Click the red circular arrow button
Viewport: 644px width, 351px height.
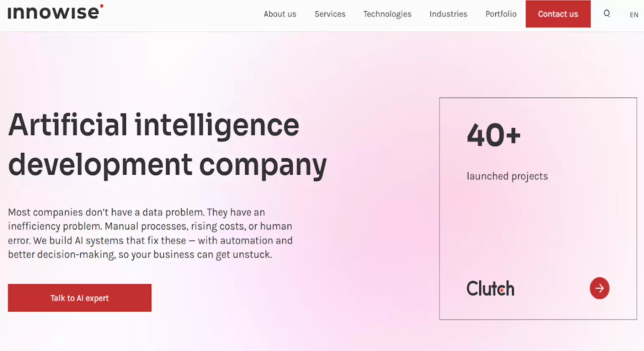599,288
